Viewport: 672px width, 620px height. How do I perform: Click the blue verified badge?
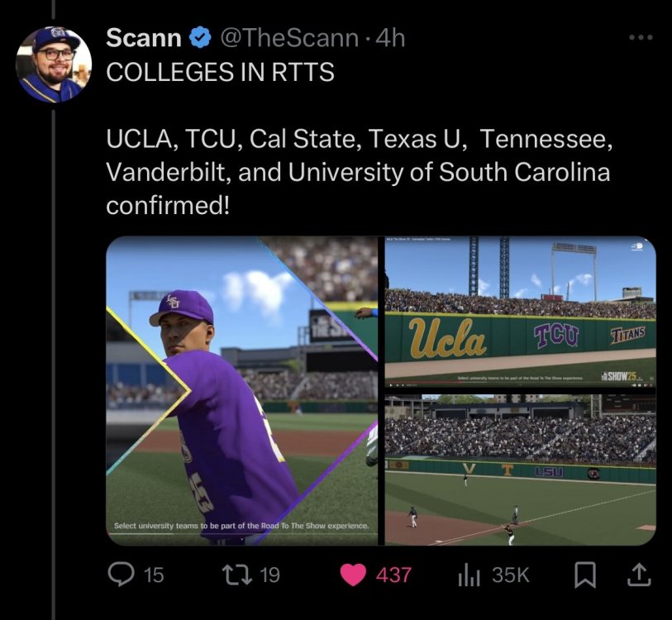pyautogui.click(x=199, y=38)
